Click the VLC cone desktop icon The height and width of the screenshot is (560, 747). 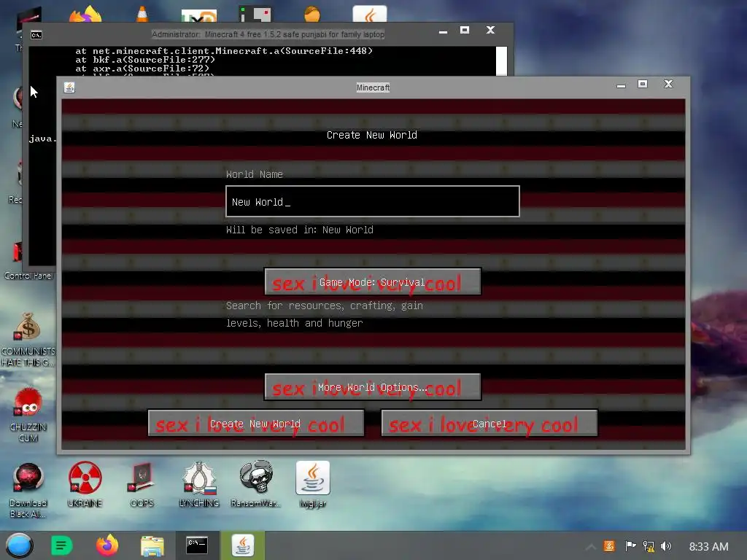point(142,15)
